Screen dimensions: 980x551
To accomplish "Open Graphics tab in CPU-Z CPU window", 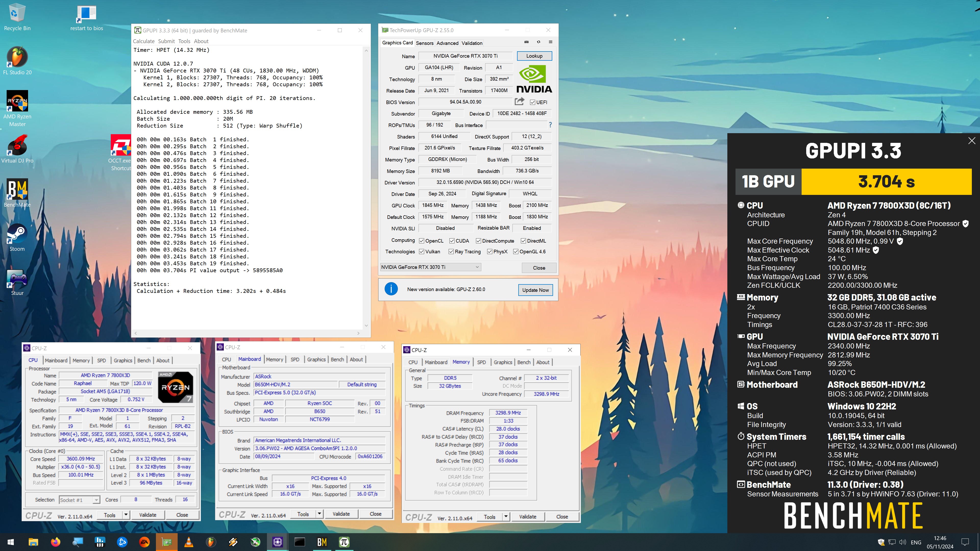I will click(x=123, y=360).
